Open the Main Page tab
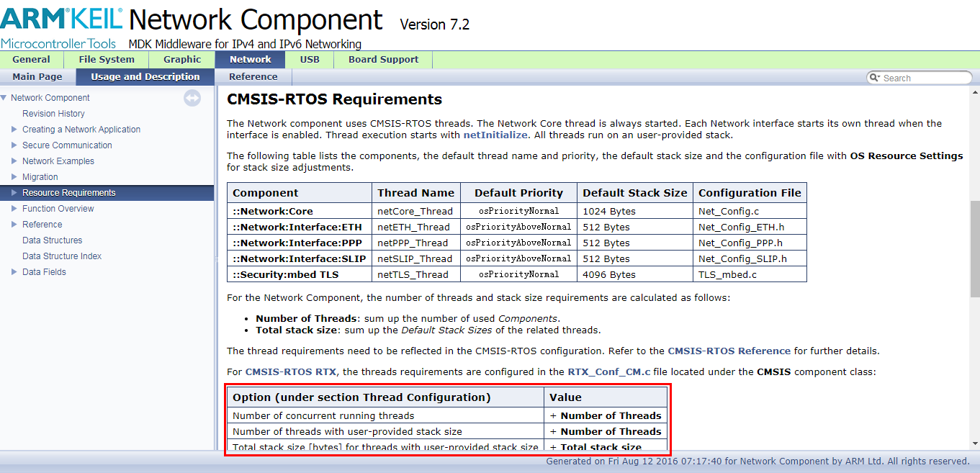Viewport: 980px width, 473px height. 37,76
